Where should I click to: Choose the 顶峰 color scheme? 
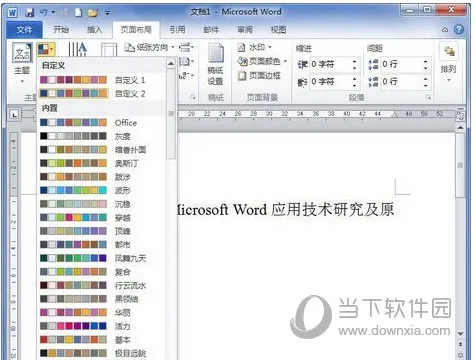(101, 231)
